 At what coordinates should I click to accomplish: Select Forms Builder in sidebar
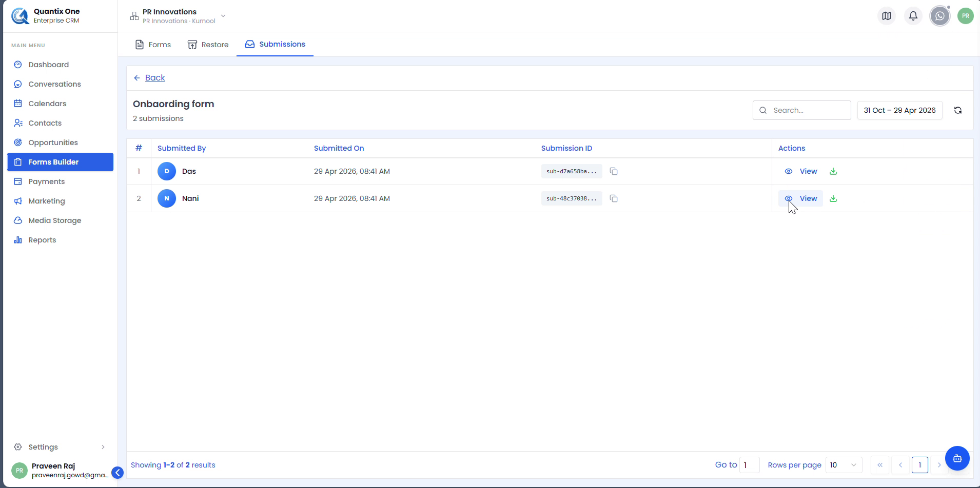tap(60, 162)
